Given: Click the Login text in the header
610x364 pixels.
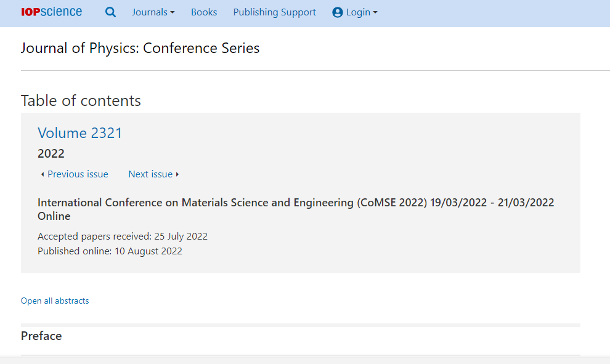Looking at the screenshot, I should tap(358, 12).
